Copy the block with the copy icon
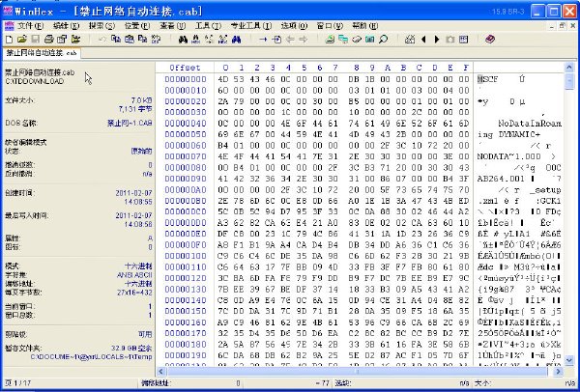This screenshot has width=580, height=392. 116,40
